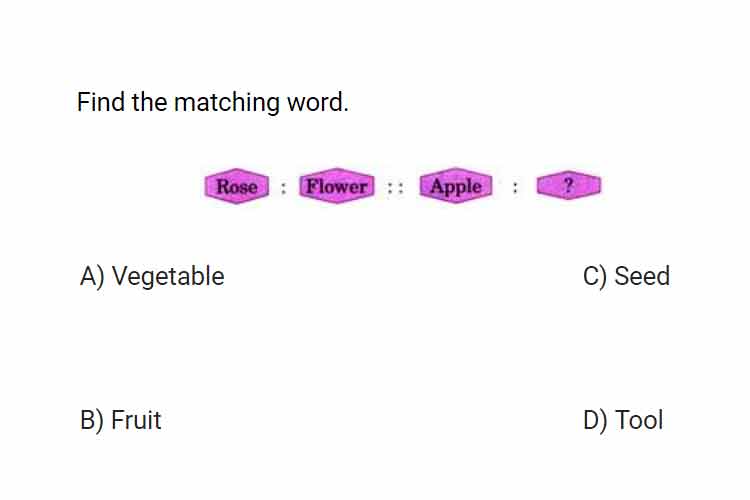Click the pink Flower hexagon label
Viewport: 750px width, 500px height.
point(337,186)
